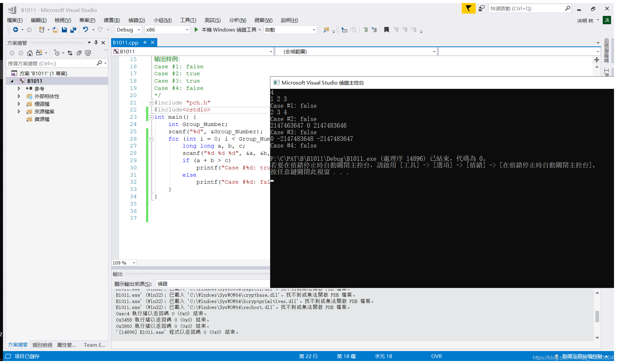The image size is (617, 364).
Task: Click the Solution Explorer search magnifier
Action: tap(99, 63)
